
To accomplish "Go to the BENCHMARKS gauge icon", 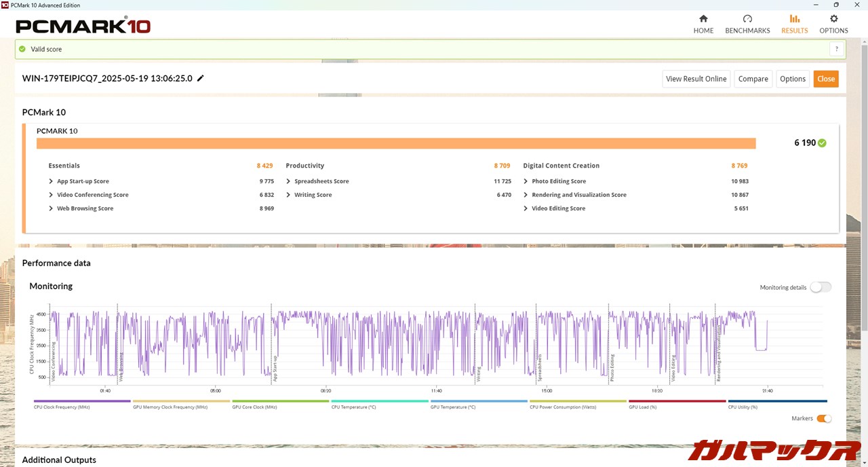I will point(747,19).
